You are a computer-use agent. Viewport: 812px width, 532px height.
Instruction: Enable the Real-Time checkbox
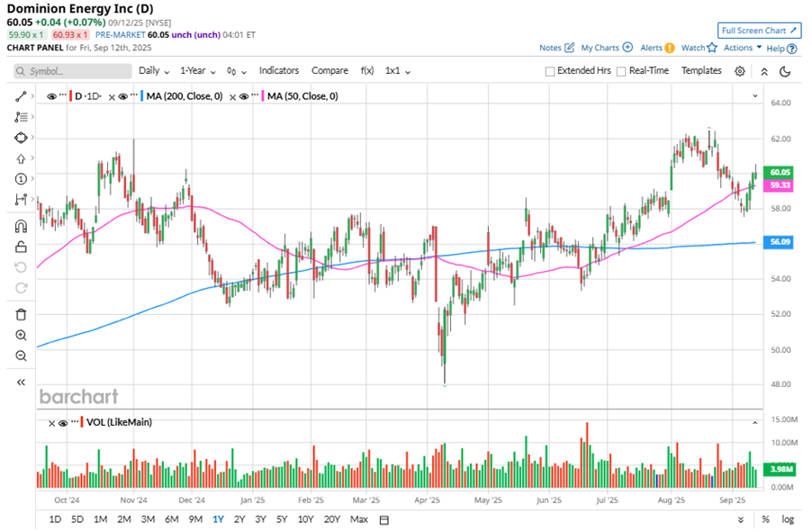621,71
